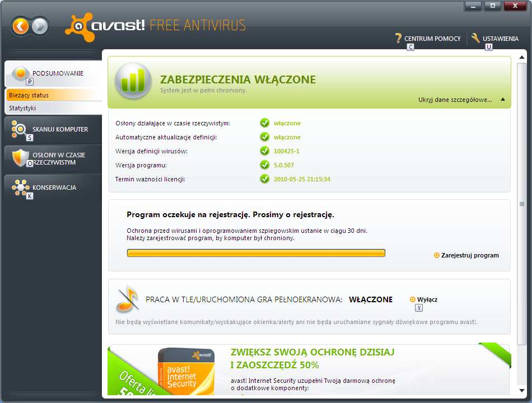Click the vertical scrollbar thumb
The width and height of the screenshot is (532, 403).
[522, 204]
